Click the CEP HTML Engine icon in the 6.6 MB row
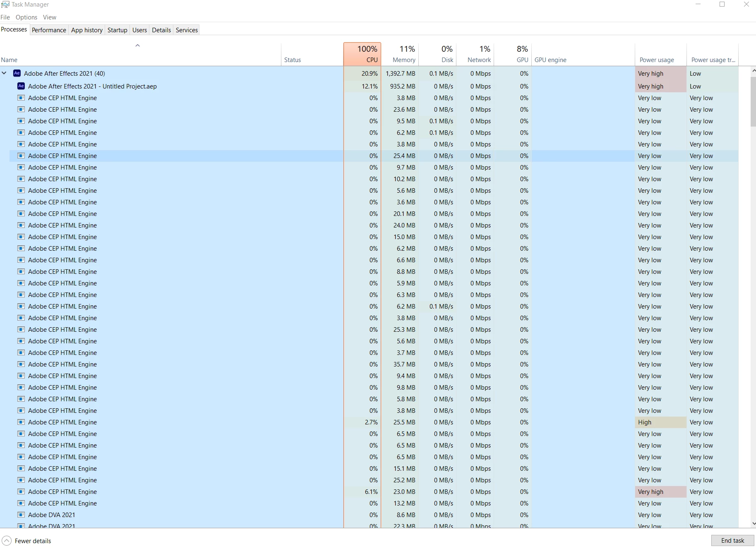 (21, 260)
